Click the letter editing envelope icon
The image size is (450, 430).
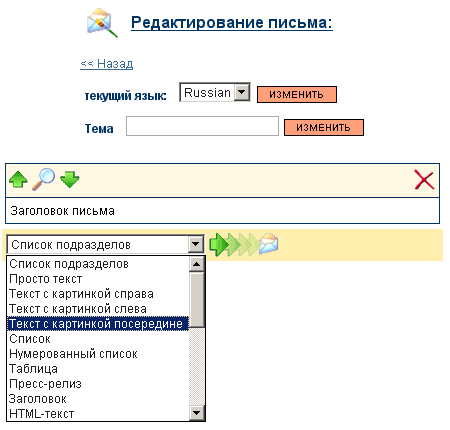pyautogui.click(x=102, y=23)
